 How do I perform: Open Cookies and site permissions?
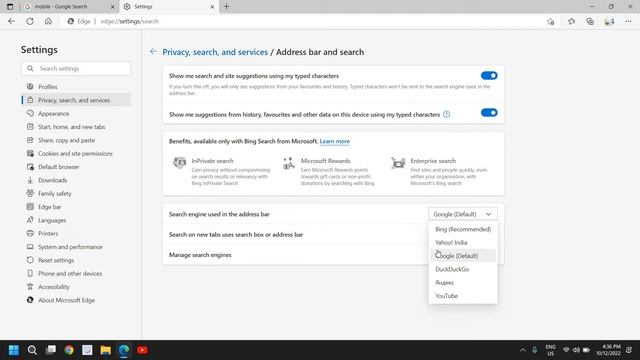tap(76, 153)
